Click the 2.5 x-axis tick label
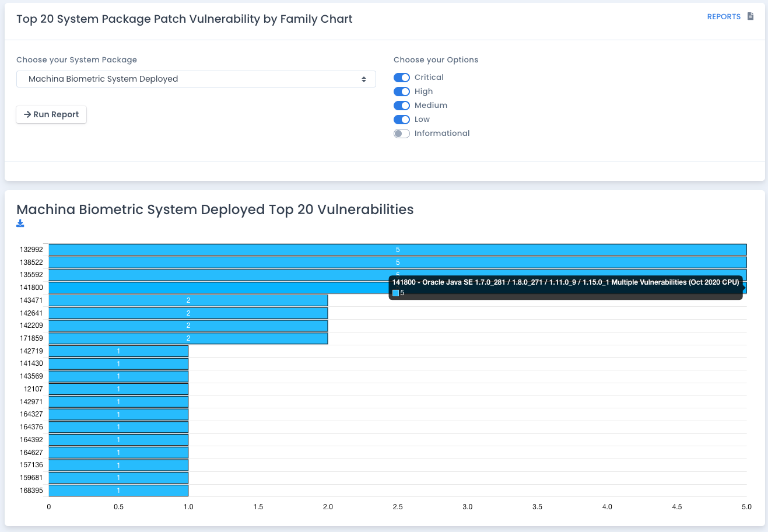Viewport: 768px width, 532px height. pyautogui.click(x=398, y=507)
